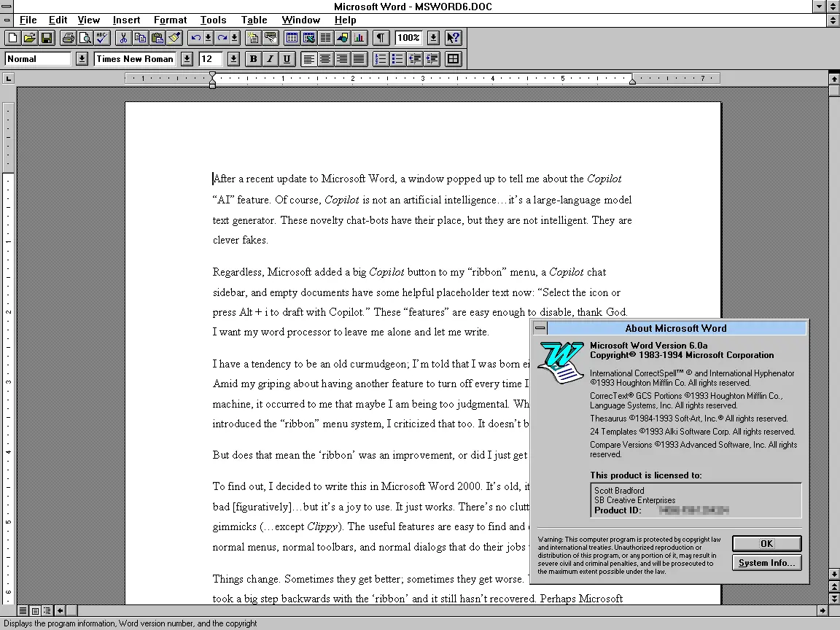This screenshot has height=630, width=840.
Task: Open the Times New Roman font dropdown
Action: (187, 59)
